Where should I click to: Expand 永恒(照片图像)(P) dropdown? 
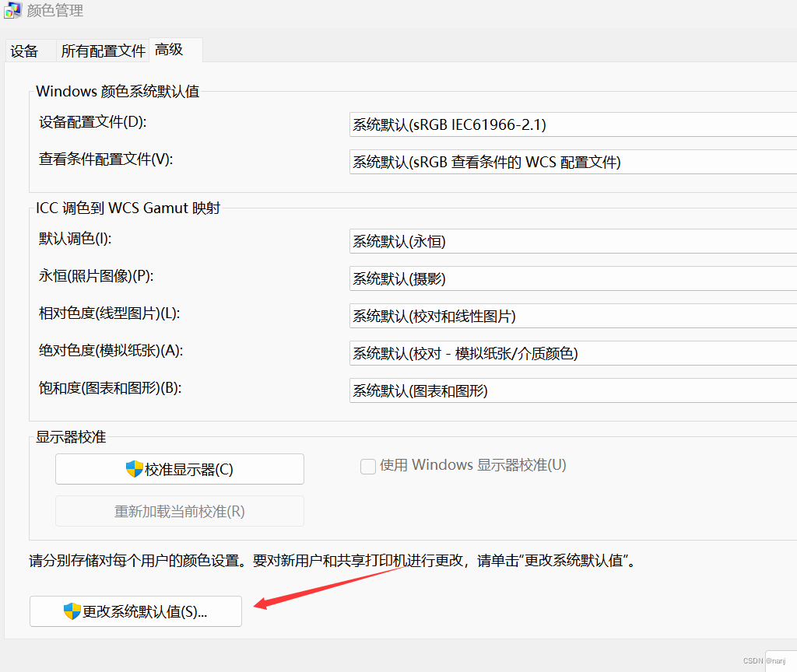tap(573, 278)
